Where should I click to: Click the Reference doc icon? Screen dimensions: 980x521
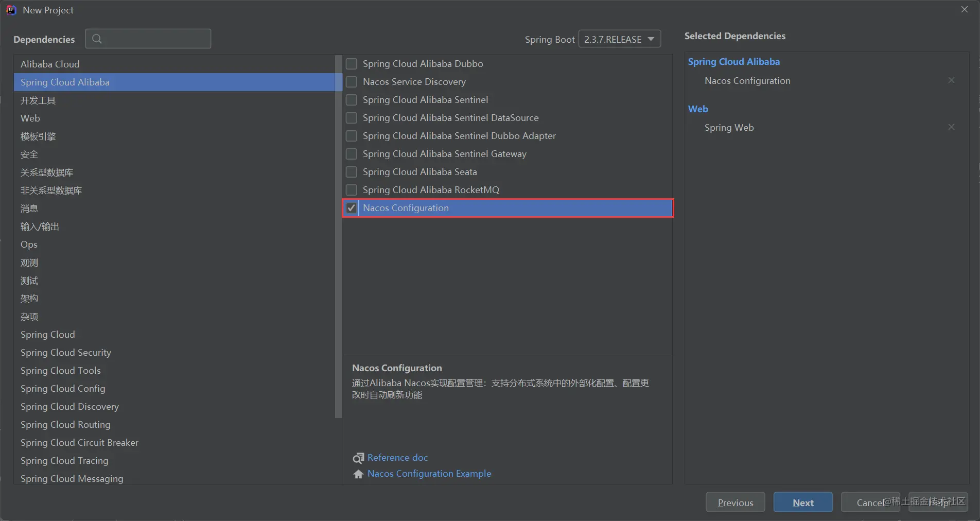[358, 458]
